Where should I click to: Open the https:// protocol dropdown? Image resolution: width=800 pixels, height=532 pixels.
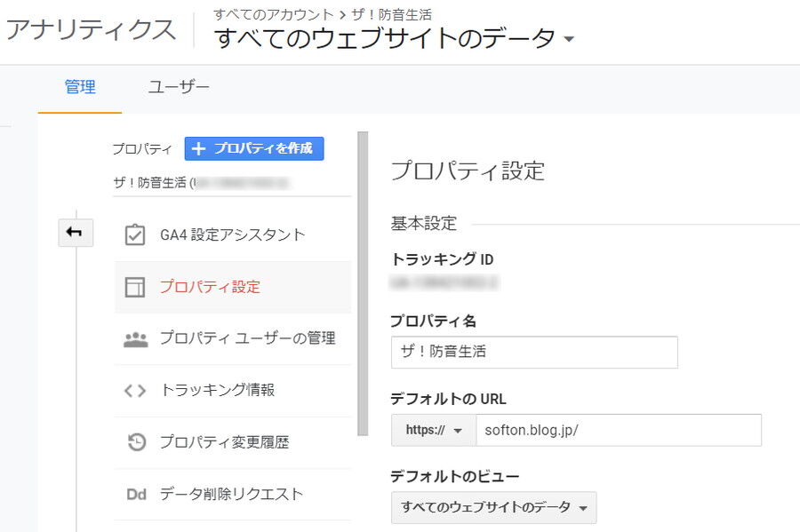pyautogui.click(x=434, y=430)
